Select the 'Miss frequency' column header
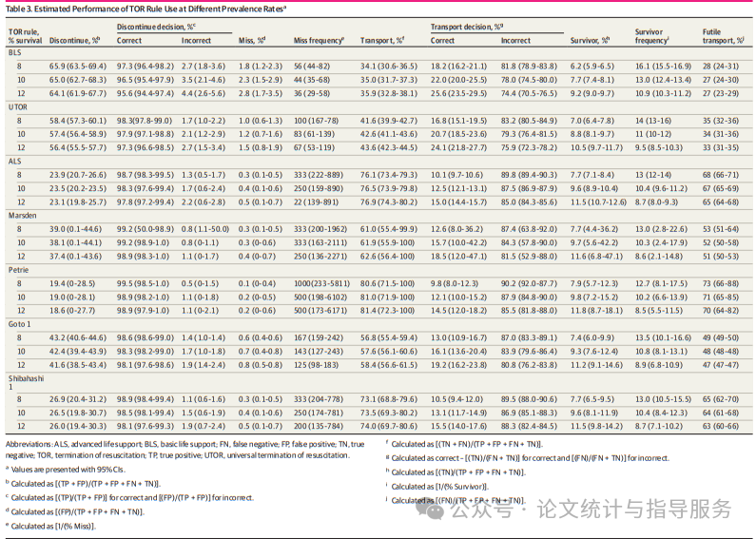 (320, 41)
